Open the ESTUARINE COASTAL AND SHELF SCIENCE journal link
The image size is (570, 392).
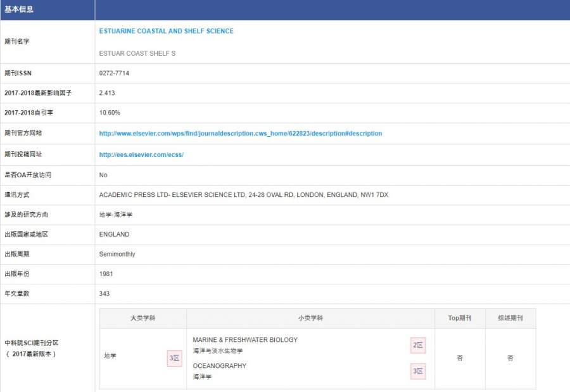coord(166,31)
